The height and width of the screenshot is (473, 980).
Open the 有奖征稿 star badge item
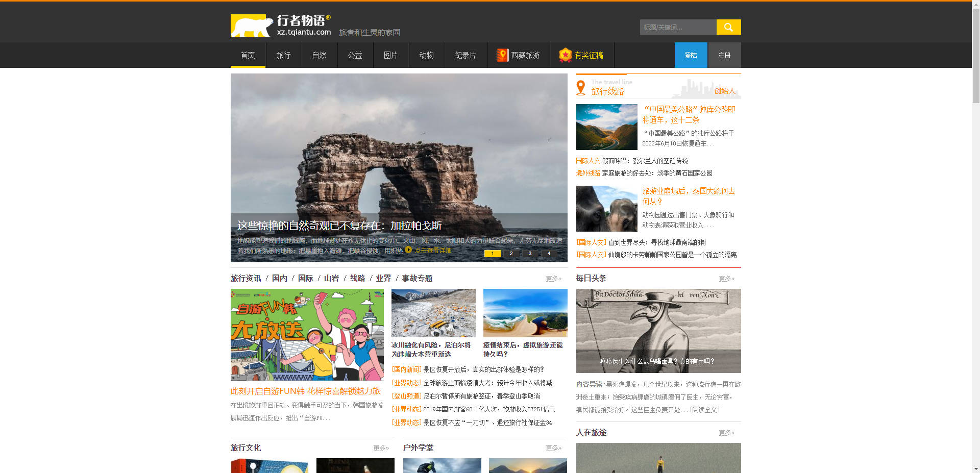(x=565, y=55)
